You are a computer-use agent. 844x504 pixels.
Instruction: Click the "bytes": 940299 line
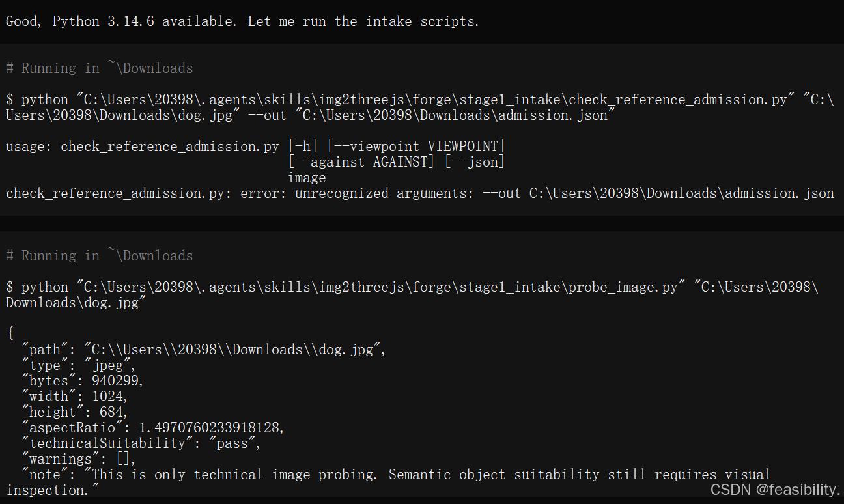(82, 381)
